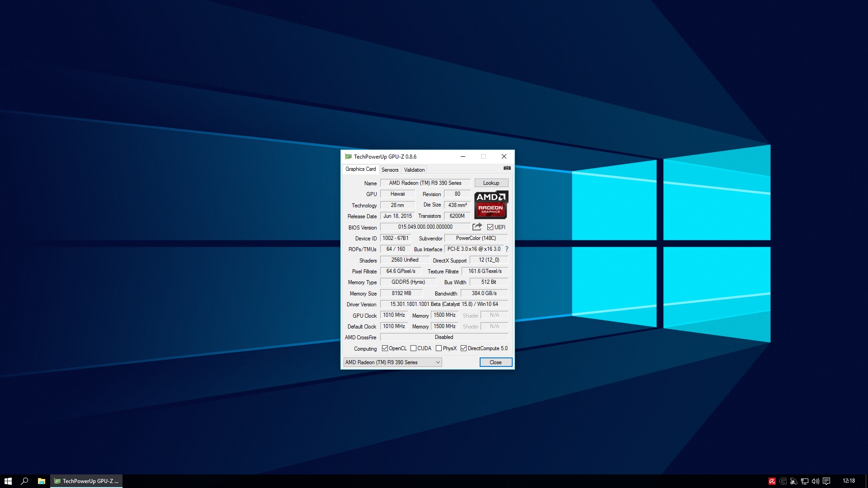Open Avira antivirus tray icon
The height and width of the screenshot is (488, 868).
[x=772, y=481]
